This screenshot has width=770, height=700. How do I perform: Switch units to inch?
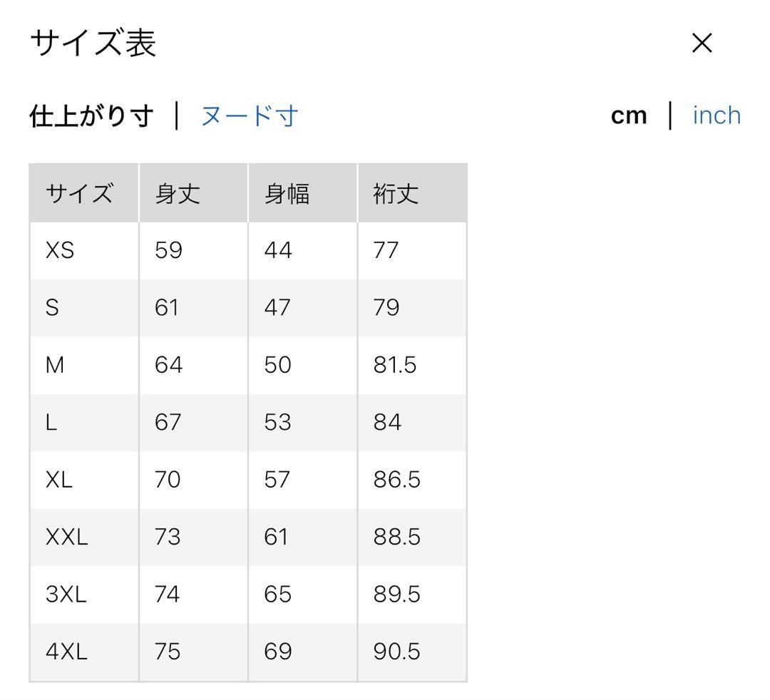pyautogui.click(x=717, y=115)
